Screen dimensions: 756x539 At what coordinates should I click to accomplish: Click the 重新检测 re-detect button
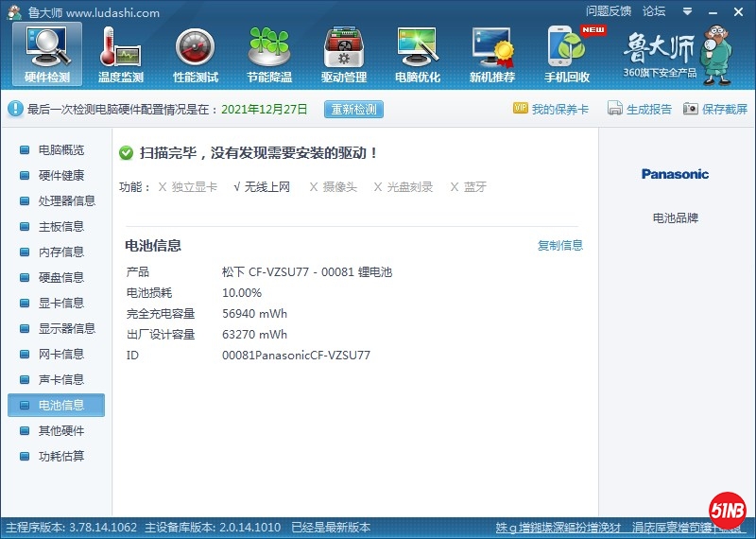tap(353, 110)
